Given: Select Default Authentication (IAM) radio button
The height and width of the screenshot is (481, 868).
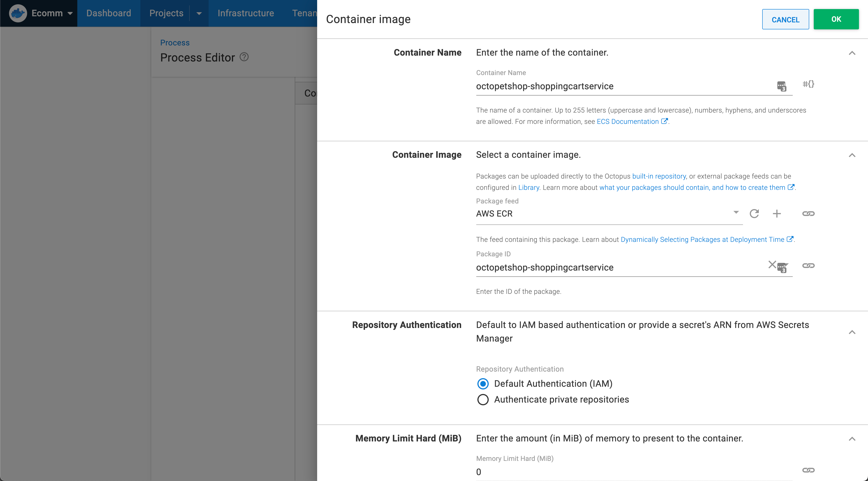Looking at the screenshot, I should tap(483, 383).
